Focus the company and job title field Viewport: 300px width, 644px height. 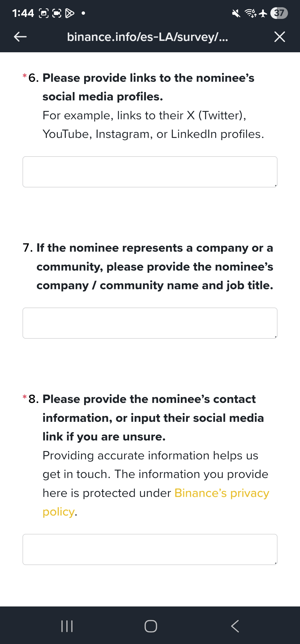point(150,323)
